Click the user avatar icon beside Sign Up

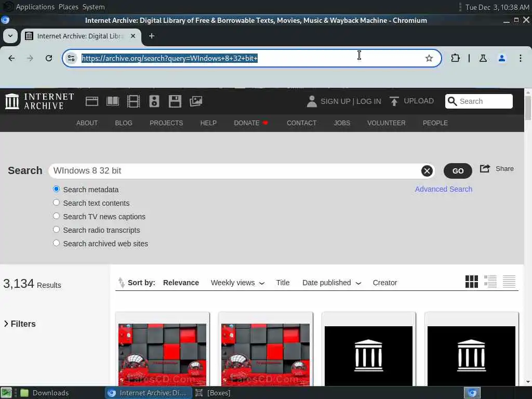(x=312, y=101)
